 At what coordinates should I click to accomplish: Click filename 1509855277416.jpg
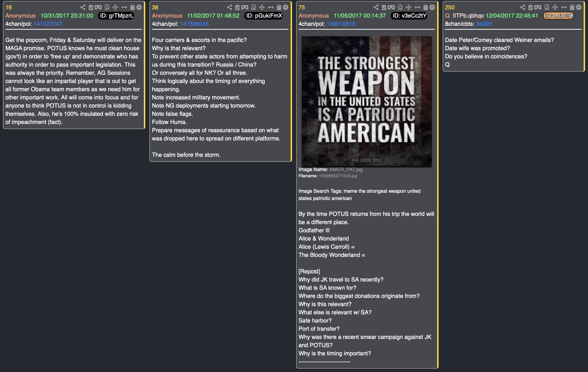click(x=338, y=176)
